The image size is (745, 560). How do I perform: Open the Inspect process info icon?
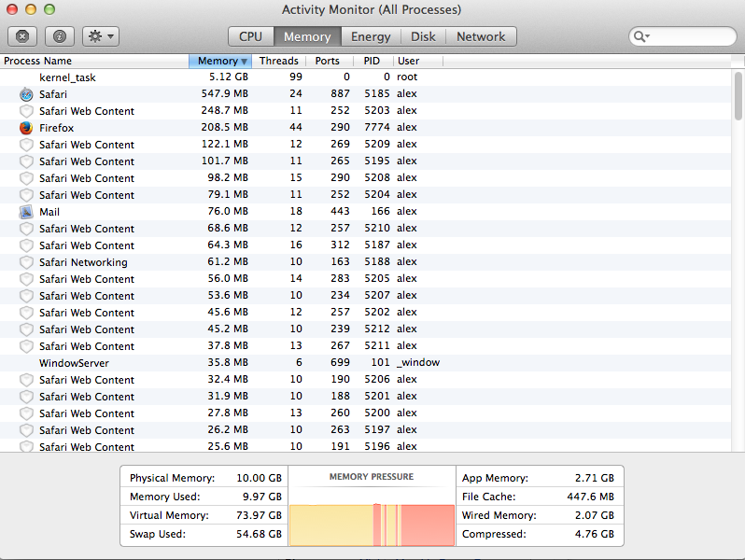(60, 36)
